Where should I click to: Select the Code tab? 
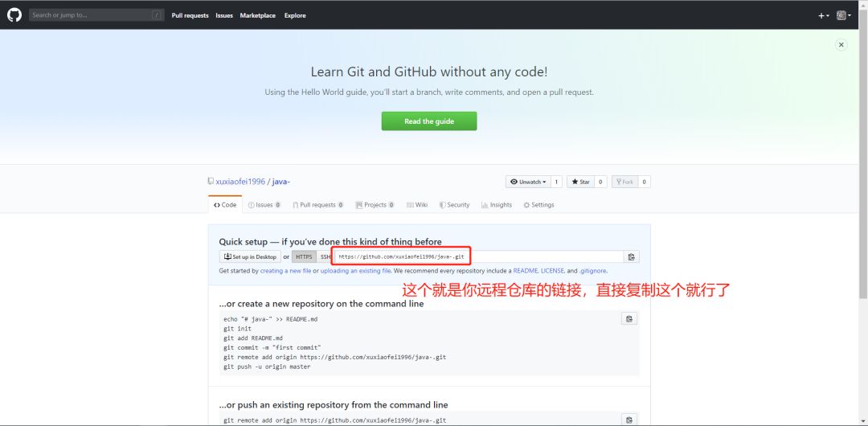(225, 205)
